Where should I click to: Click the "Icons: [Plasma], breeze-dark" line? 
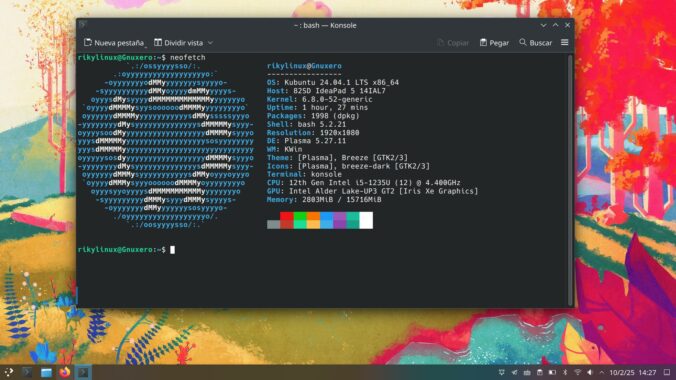tap(348, 166)
